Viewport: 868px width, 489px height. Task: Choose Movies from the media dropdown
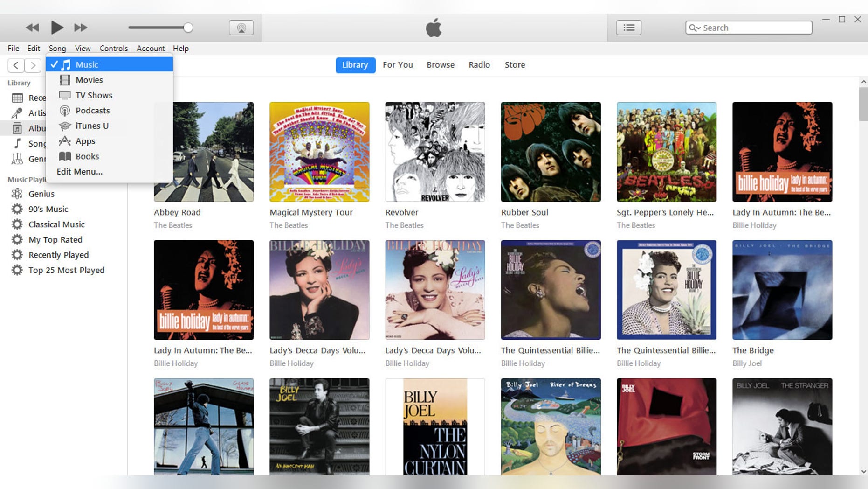pyautogui.click(x=110, y=80)
